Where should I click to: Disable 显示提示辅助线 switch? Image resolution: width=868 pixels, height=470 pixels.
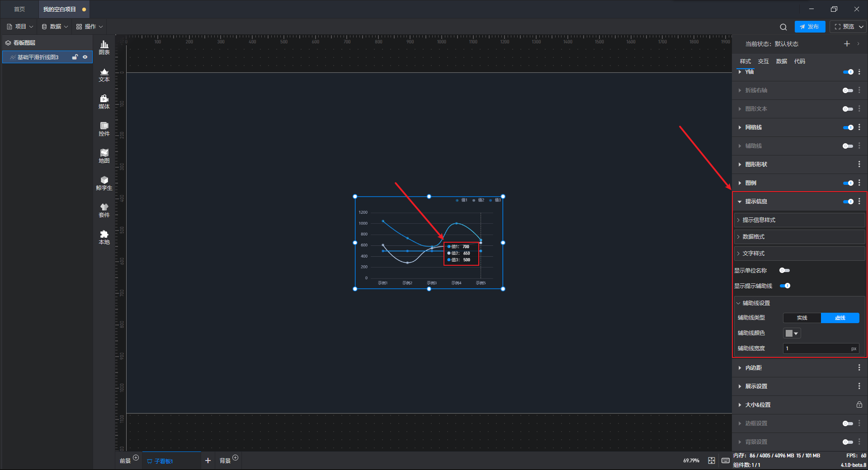785,286
